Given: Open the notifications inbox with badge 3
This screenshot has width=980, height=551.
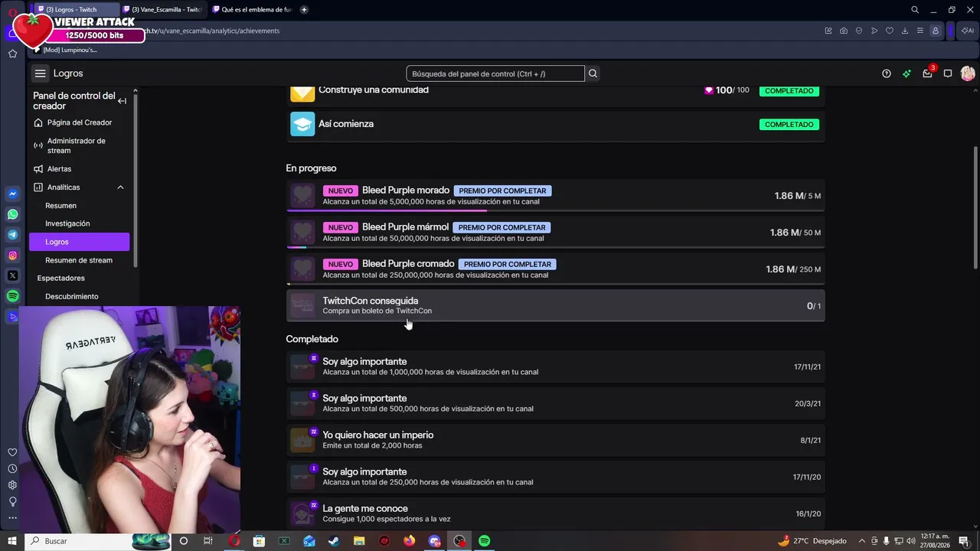Looking at the screenshot, I should tap(927, 73).
